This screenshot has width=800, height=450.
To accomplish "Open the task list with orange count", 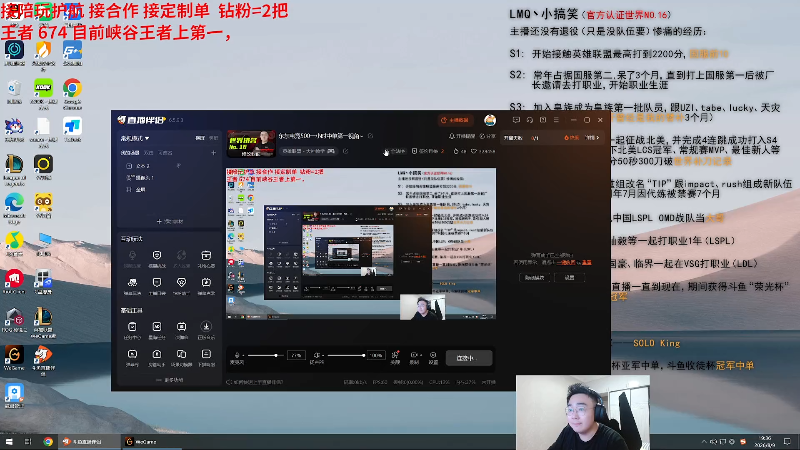I will (429, 151).
